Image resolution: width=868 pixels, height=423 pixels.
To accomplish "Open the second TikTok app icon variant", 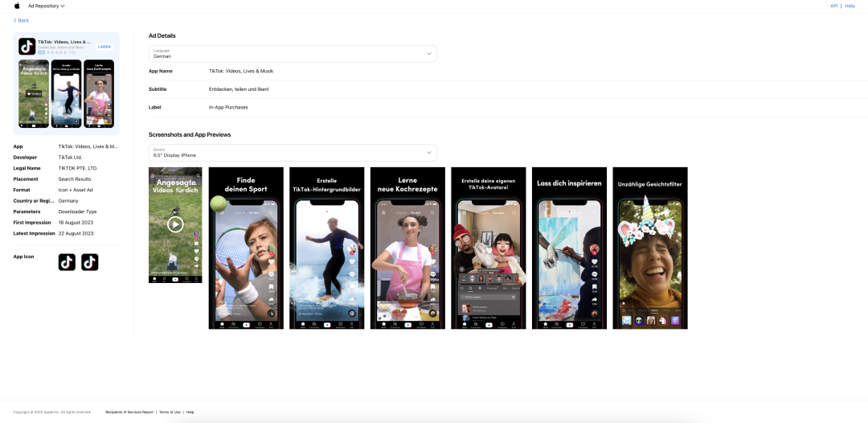I will click(90, 262).
